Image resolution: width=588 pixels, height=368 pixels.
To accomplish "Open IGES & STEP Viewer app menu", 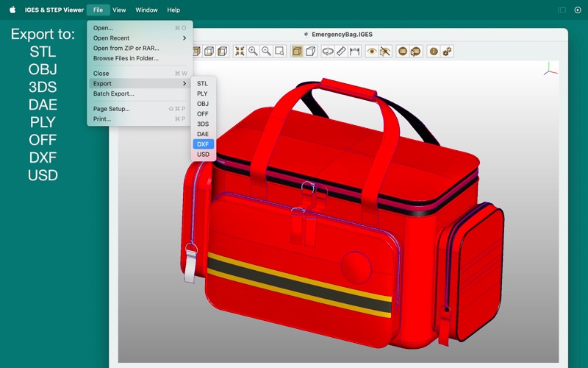I will [x=54, y=10].
